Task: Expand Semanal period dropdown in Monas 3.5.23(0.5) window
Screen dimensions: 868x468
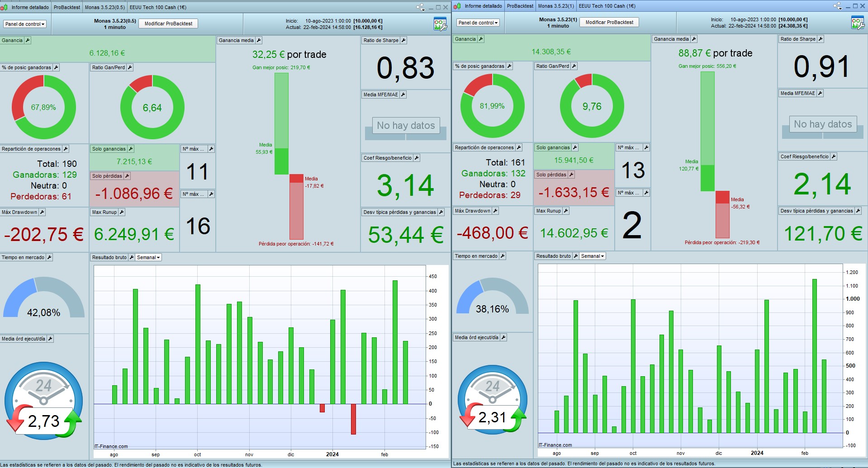Action: click(x=148, y=257)
